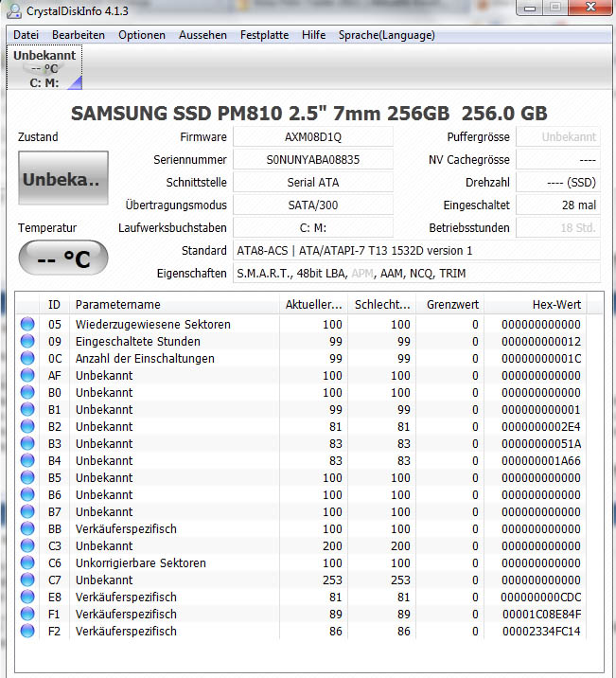
Task: Open the Optionen menu
Action: coord(142,35)
